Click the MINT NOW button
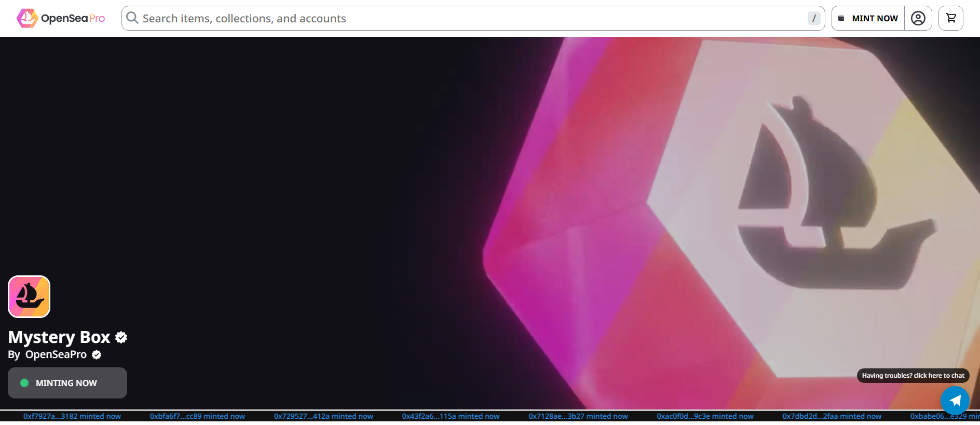This screenshot has width=980, height=425. pos(868,18)
